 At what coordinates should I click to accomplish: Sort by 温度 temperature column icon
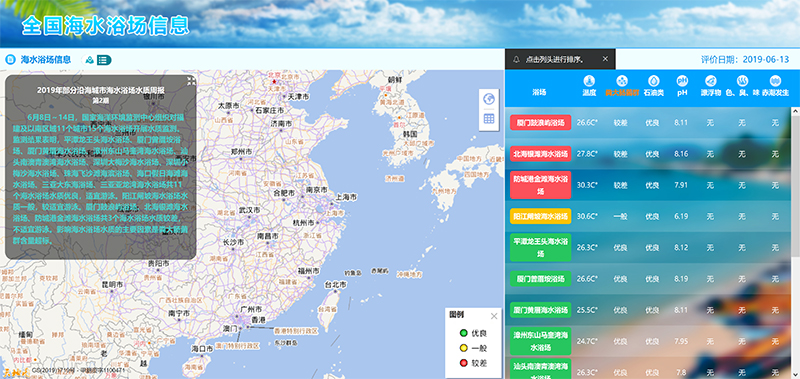[x=589, y=81]
